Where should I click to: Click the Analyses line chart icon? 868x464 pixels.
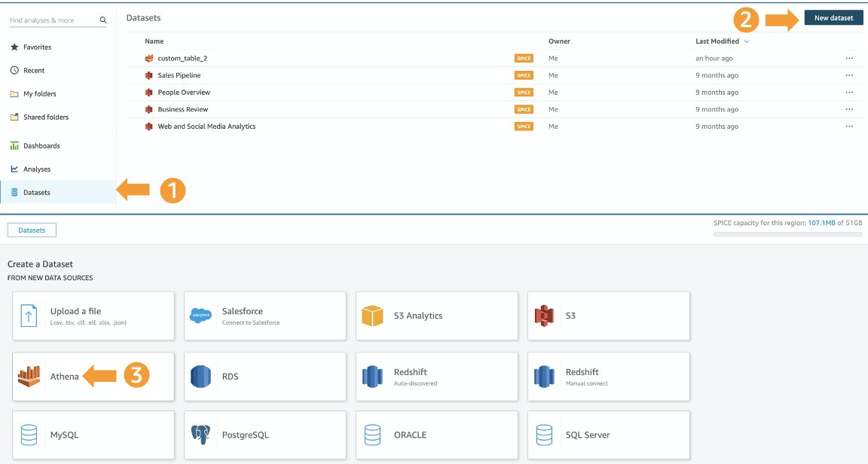(14, 169)
